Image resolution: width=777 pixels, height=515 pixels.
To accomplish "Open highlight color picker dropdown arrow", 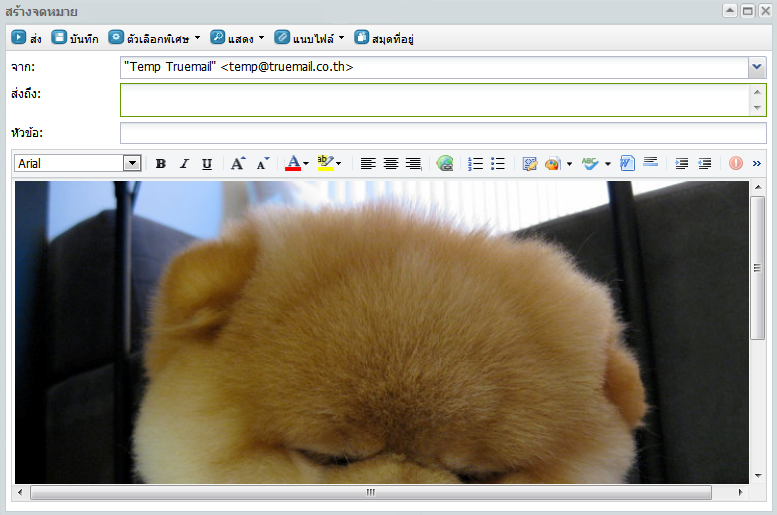I will [338, 164].
